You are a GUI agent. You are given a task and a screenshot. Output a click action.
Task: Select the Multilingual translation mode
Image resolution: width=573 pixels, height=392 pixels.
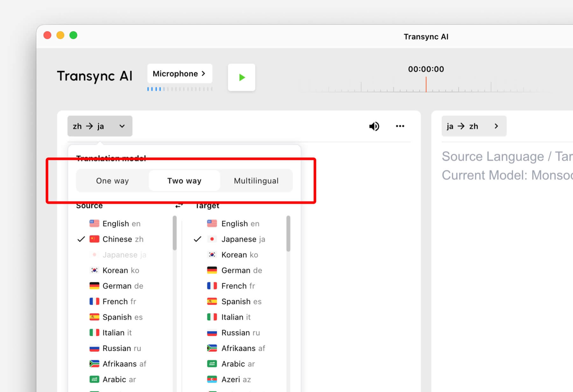(x=256, y=181)
